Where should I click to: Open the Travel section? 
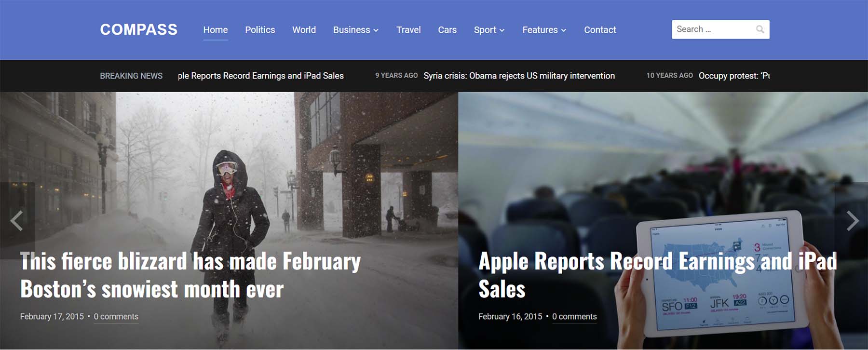click(x=408, y=30)
